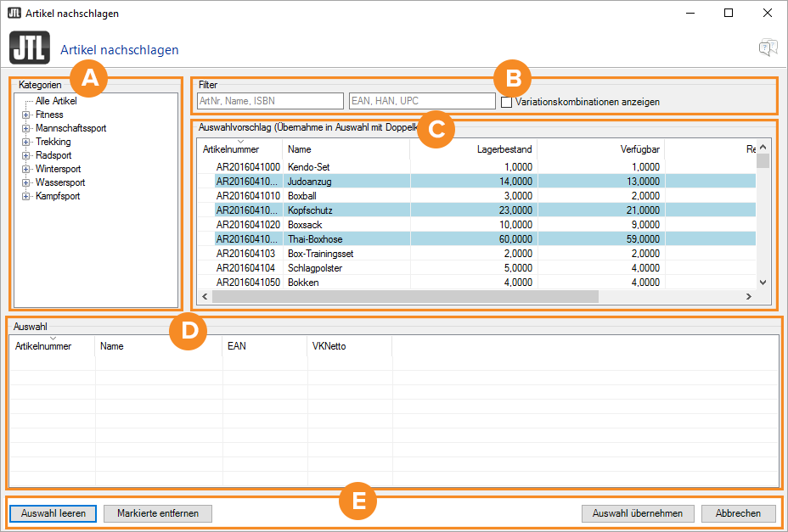Select Alle Artikel in category tree
The height and width of the screenshot is (532, 788).
click(56, 101)
